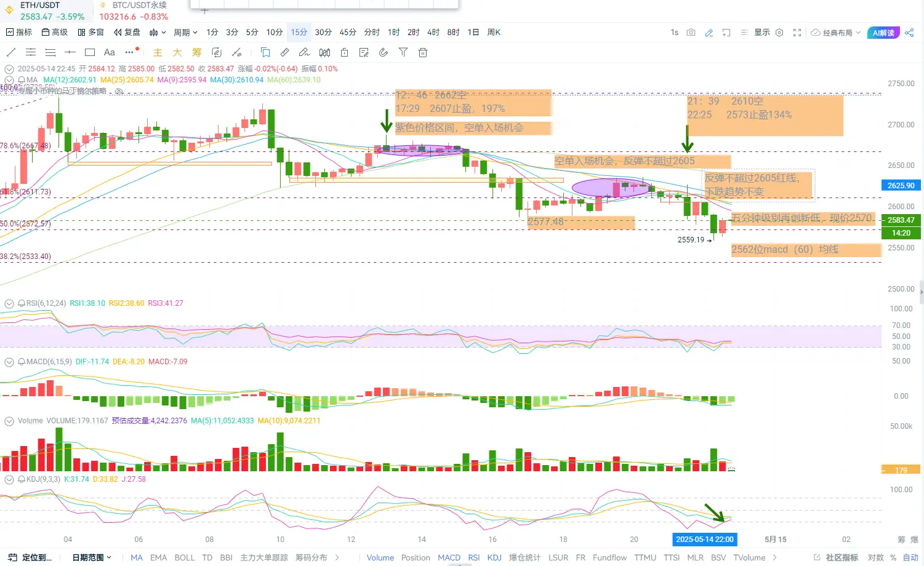Toggle the OHLC info row chevron

point(9,69)
